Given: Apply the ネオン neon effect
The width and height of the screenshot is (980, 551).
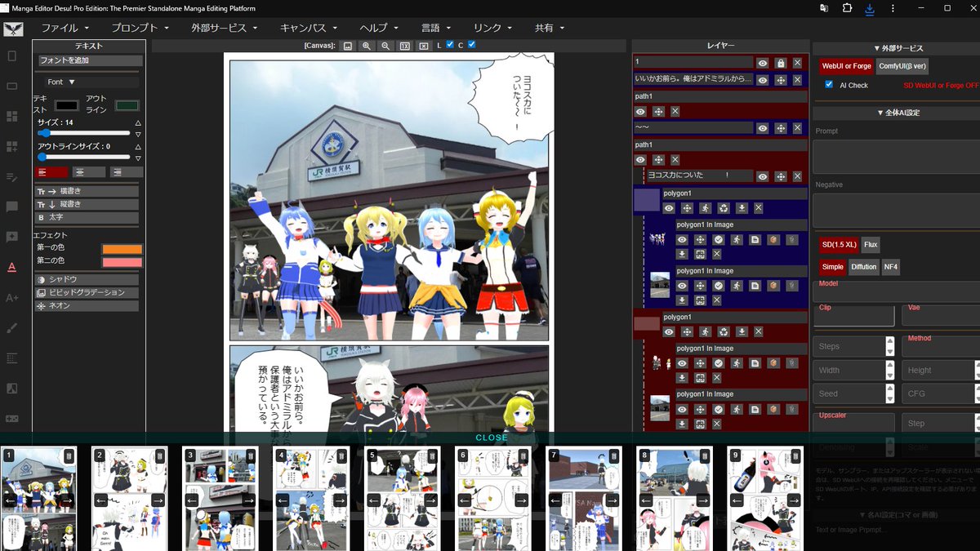Looking at the screenshot, I should [x=87, y=306].
